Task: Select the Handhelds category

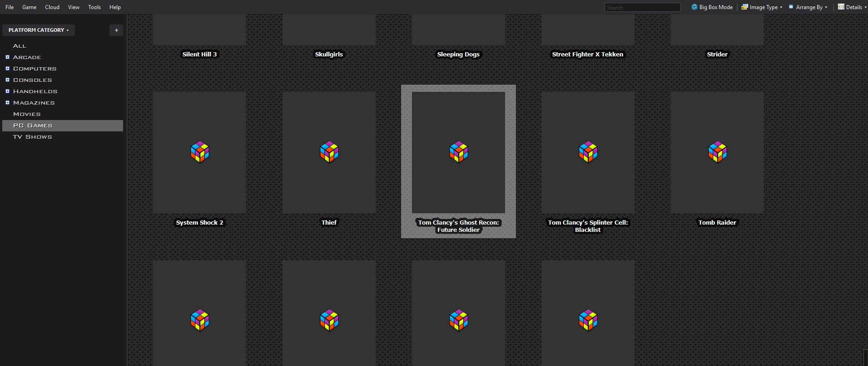Action: point(35,91)
